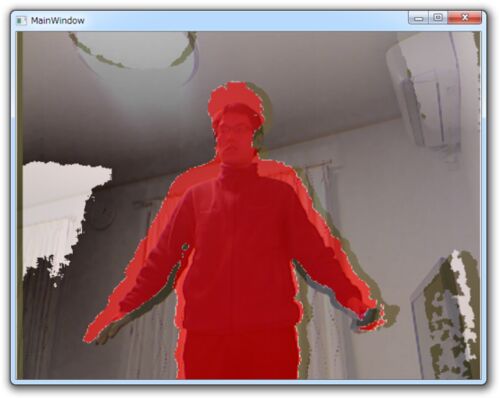Click the round ceiling light fixture
The height and width of the screenshot is (398, 500).
(133, 49)
